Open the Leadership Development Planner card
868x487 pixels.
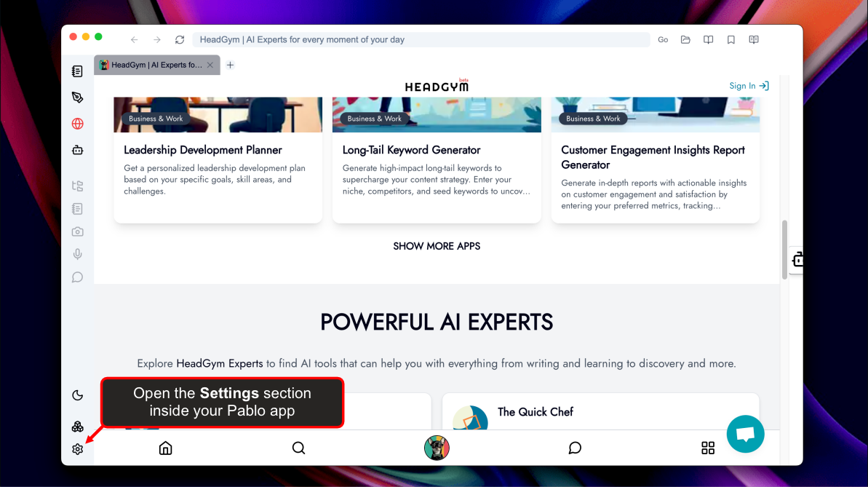(x=218, y=160)
